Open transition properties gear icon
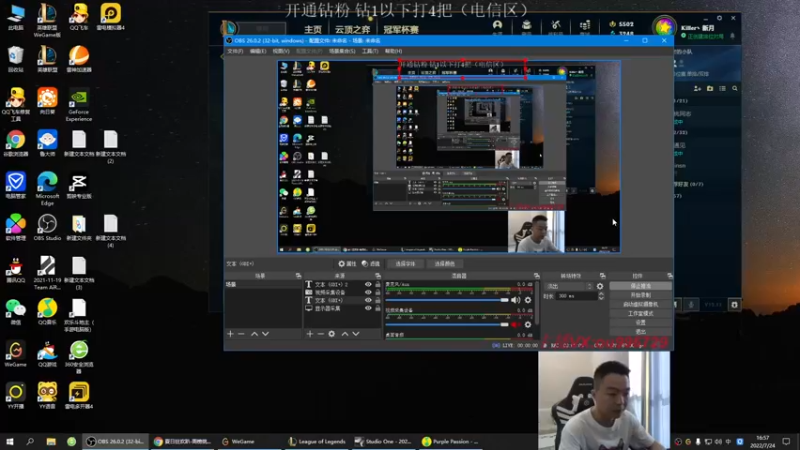Viewport: 800px width, 450px height. click(x=600, y=287)
